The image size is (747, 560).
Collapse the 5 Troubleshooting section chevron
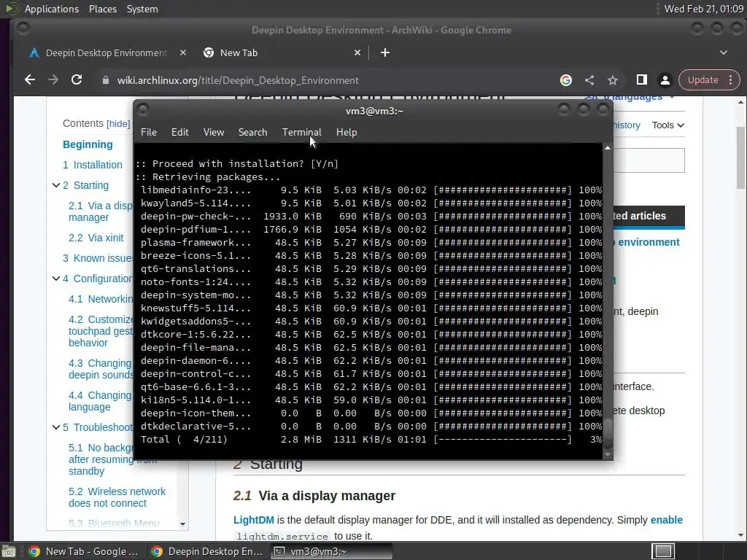(x=55, y=427)
